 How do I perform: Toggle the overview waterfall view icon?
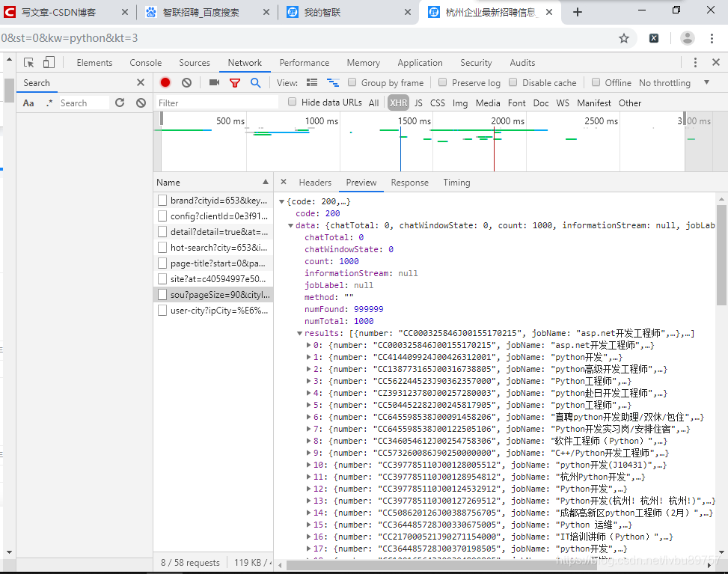[333, 82]
